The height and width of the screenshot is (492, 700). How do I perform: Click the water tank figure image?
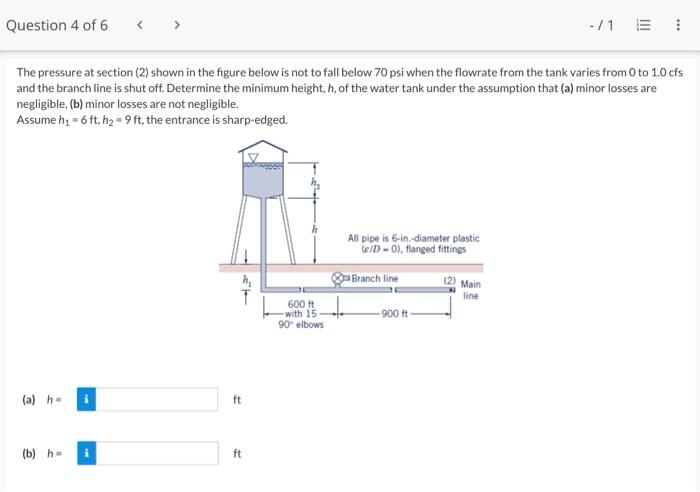click(351, 235)
